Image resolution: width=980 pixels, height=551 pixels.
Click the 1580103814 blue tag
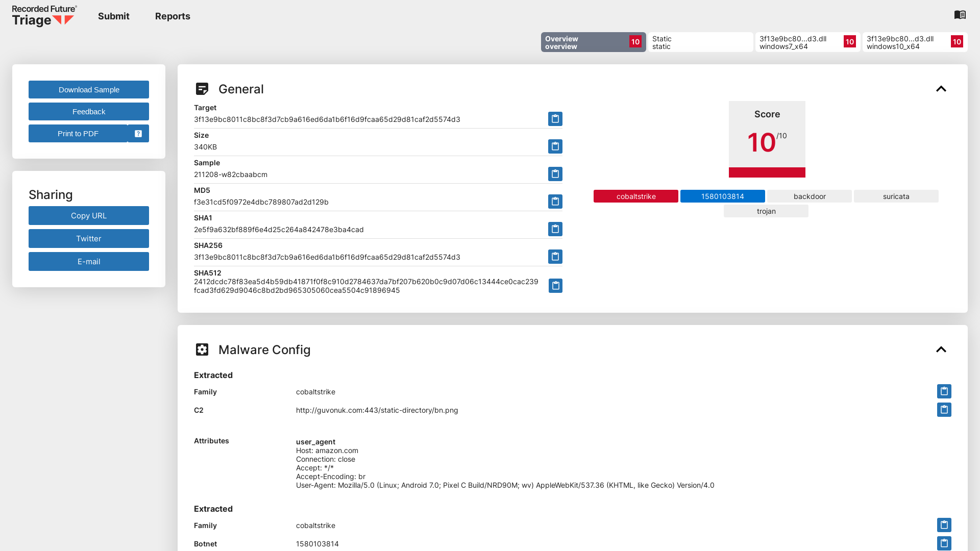tap(723, 196)
